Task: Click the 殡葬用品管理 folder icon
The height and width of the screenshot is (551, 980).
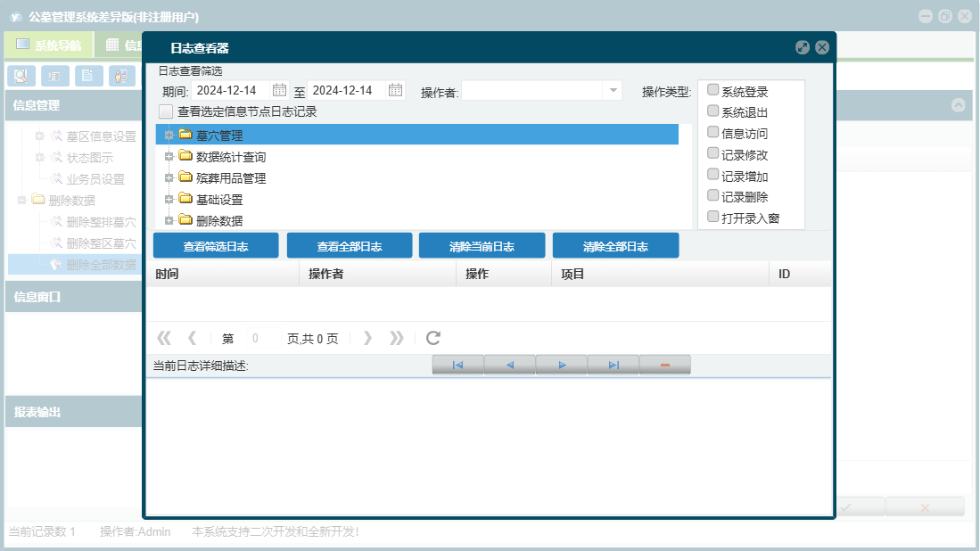Action: [x=185, y=177]
